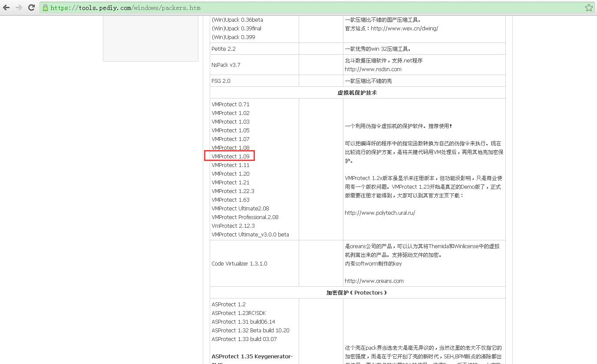The height and width of the screenshot is (364, 597).
Task: Click the http://www.polytech.ural.ru/ address
Action: (x=380, y=213)
